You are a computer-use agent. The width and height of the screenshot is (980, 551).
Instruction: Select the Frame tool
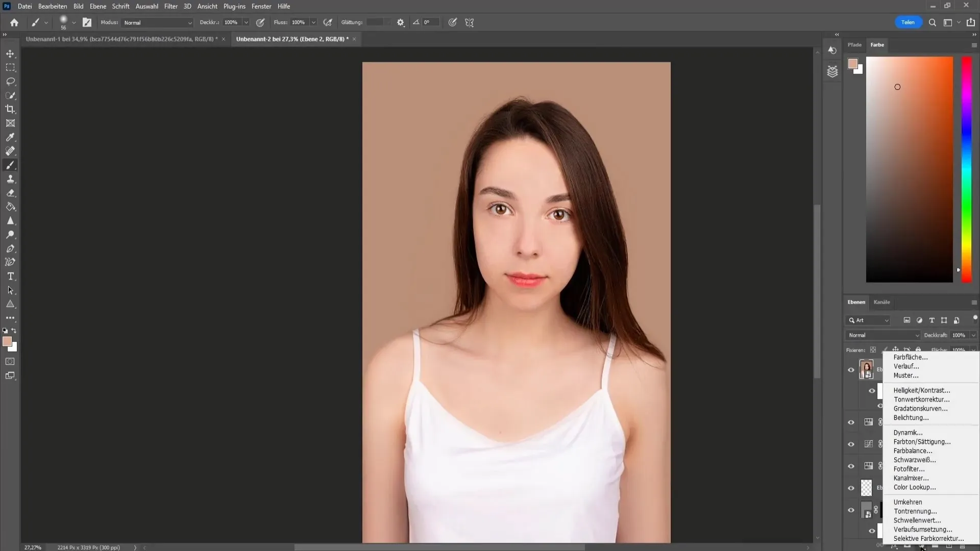coord(10,123)
